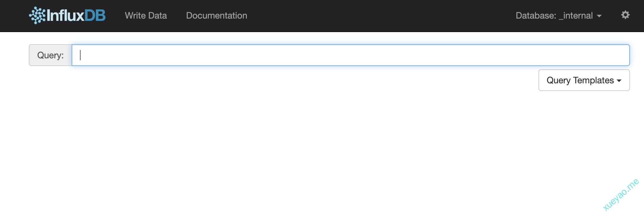Screen dimensions: 644x216
Task: Click the blinking text cursor in query box
Action: [80, 55]
